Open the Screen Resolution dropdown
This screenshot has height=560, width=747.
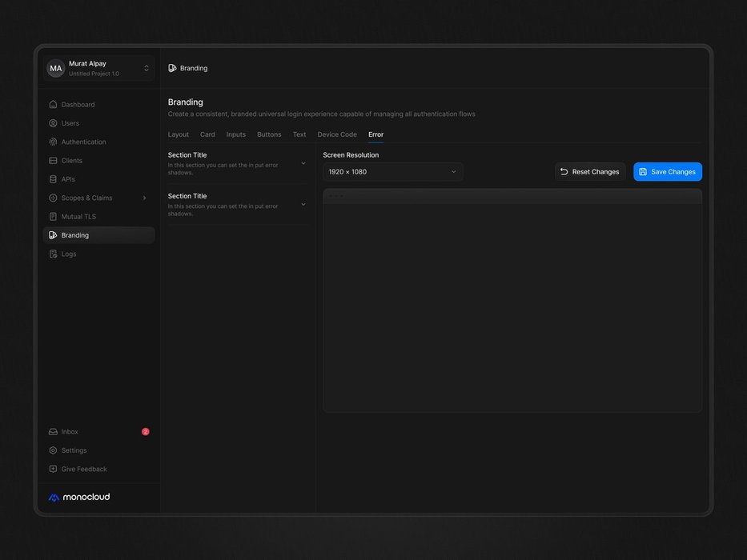coord(392,172)
